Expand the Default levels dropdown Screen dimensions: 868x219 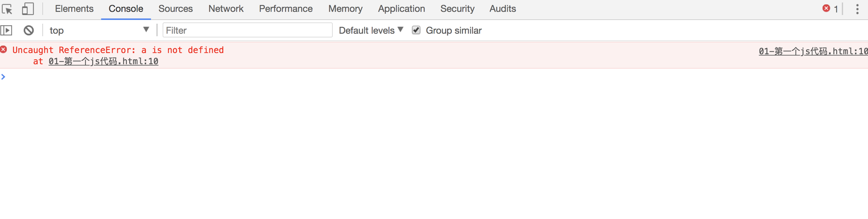[371, 30]
